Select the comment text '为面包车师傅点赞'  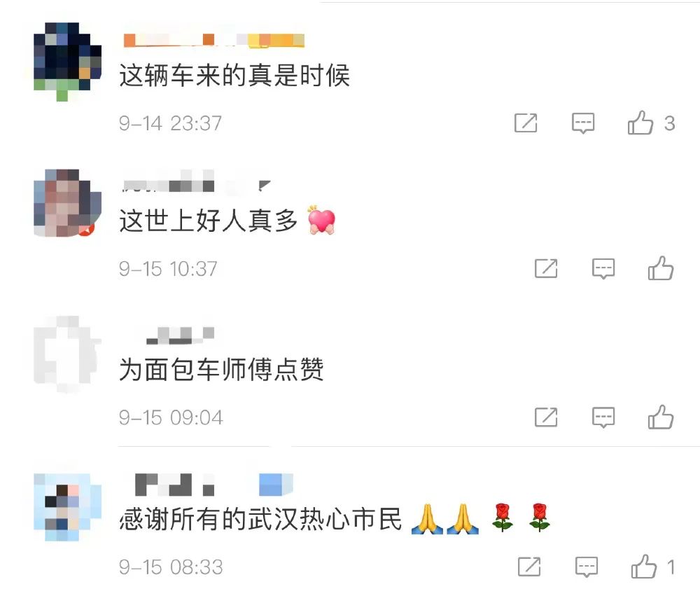pyautogui.click(x=221, y=370)
